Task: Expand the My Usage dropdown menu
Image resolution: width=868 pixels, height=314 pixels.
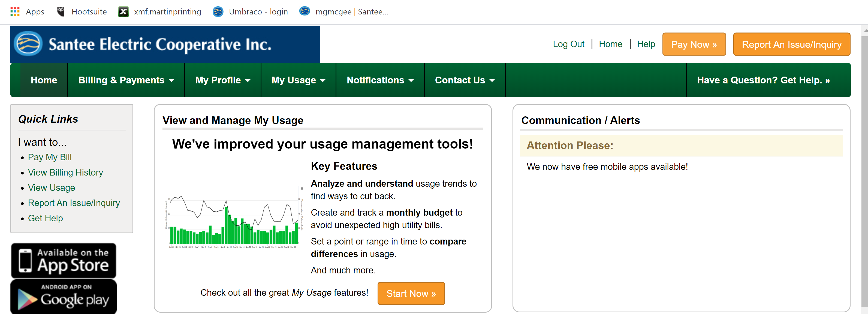Action: (x=299, y=80)
